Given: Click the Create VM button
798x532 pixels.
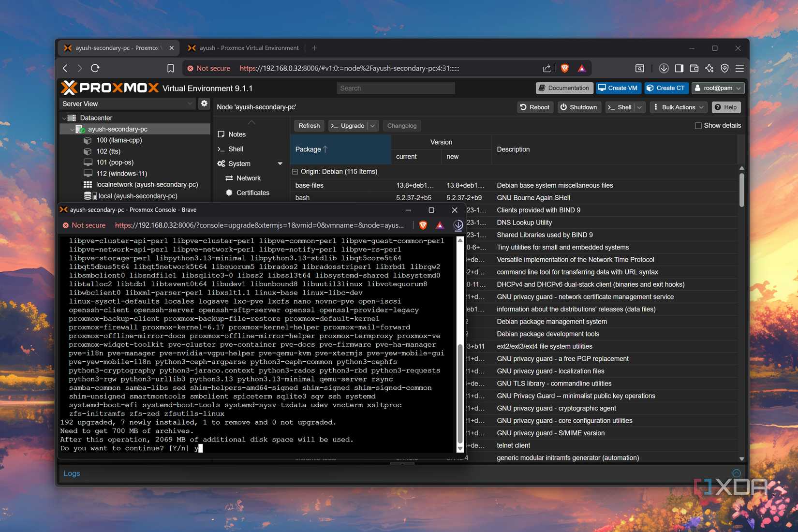Looking at the screenshot, I should (x=619, y=88).
